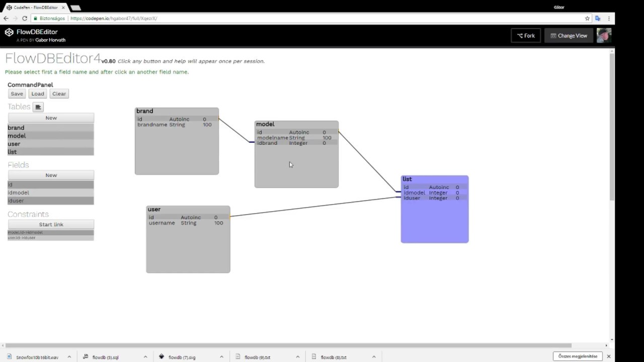Click the Clear button in CommandPanel
Image resolution: width=644 pixels, height=362 pixels.
click(59, 94)
